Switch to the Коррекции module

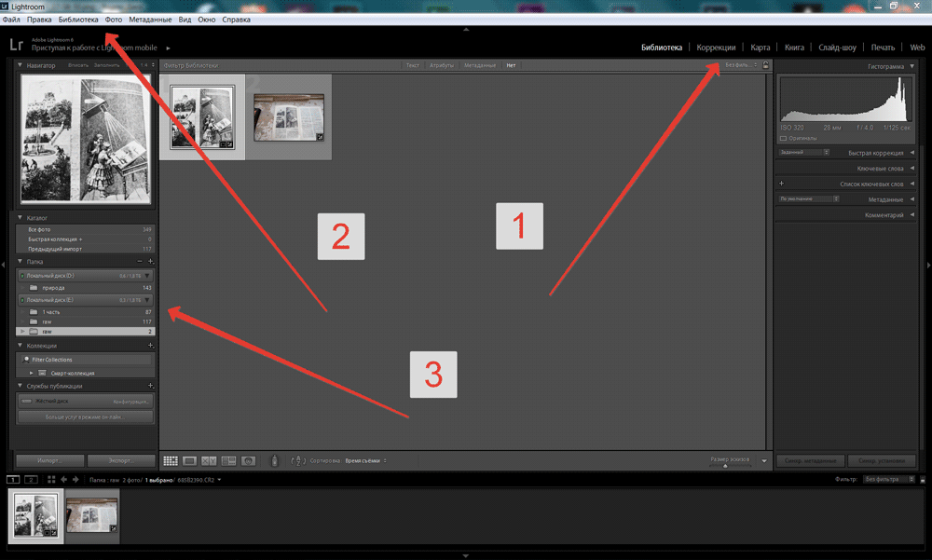(x=716, y=48)
